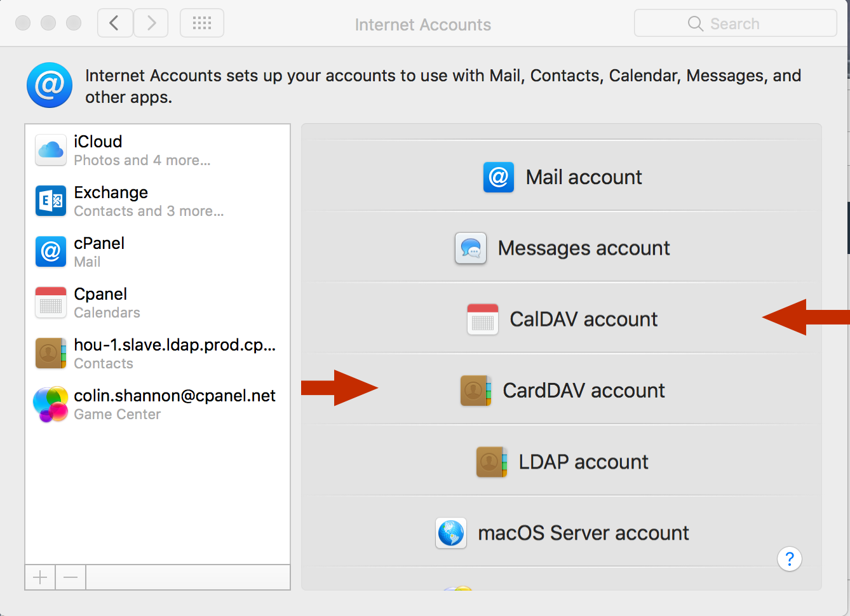The width and height of the screenshot is (850, 616).
Task: Add an account with the plus button
Action: [x=40, y=577]
